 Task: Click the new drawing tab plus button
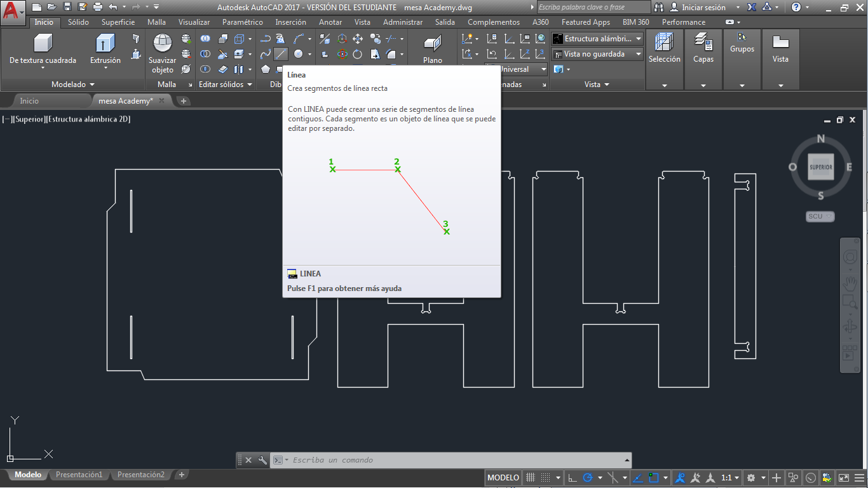click(x=184, y=100)
